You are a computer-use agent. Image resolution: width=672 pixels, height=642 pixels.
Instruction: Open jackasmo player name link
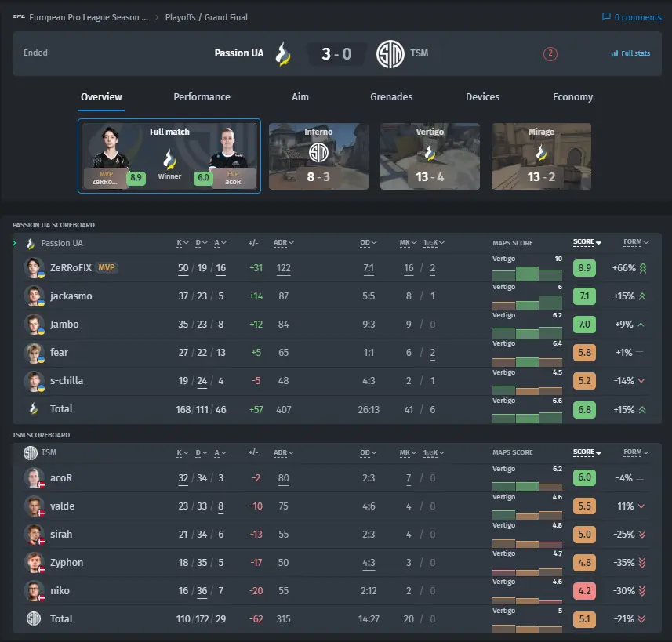coord(71,296)
